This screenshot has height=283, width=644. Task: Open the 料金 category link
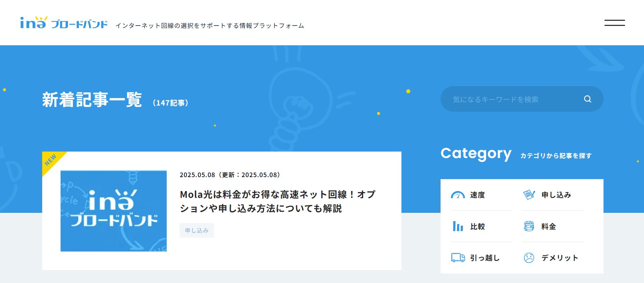(552, 226)
